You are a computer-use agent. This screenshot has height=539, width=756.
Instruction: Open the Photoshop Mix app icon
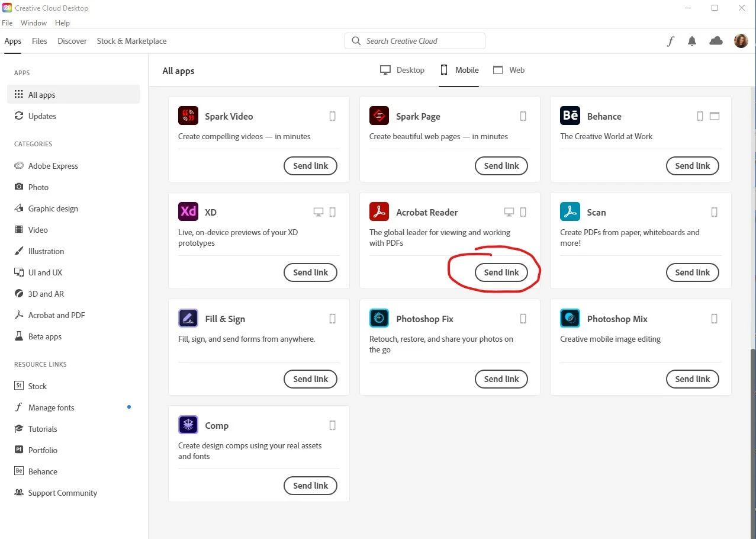coord(570,318)
